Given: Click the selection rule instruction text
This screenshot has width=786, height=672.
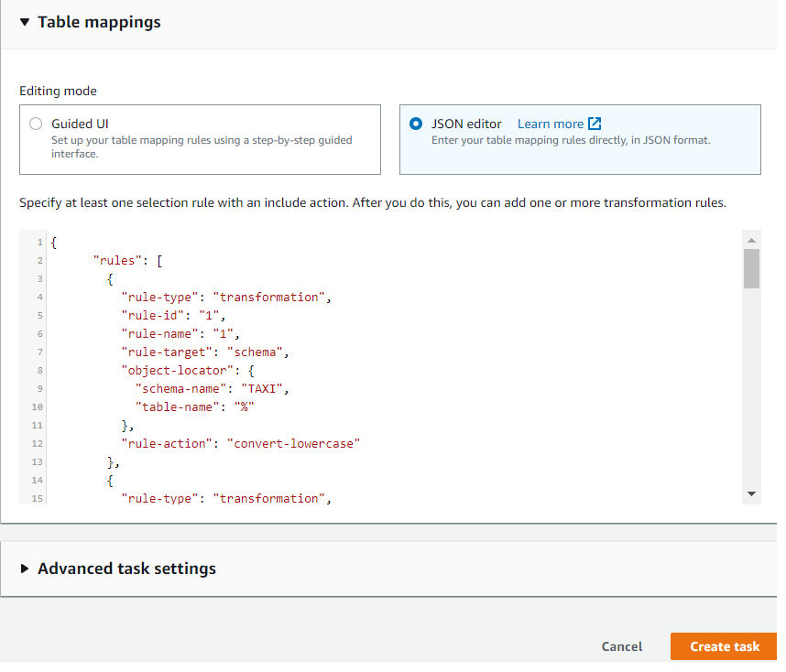Looking at the screenshot, I should click(373, 203).
